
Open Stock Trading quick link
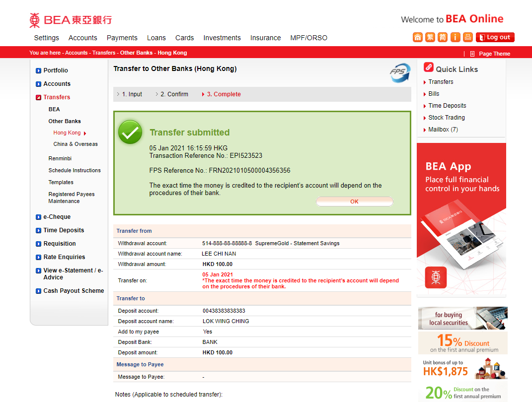pyautogui.click(x=447, y=117)
